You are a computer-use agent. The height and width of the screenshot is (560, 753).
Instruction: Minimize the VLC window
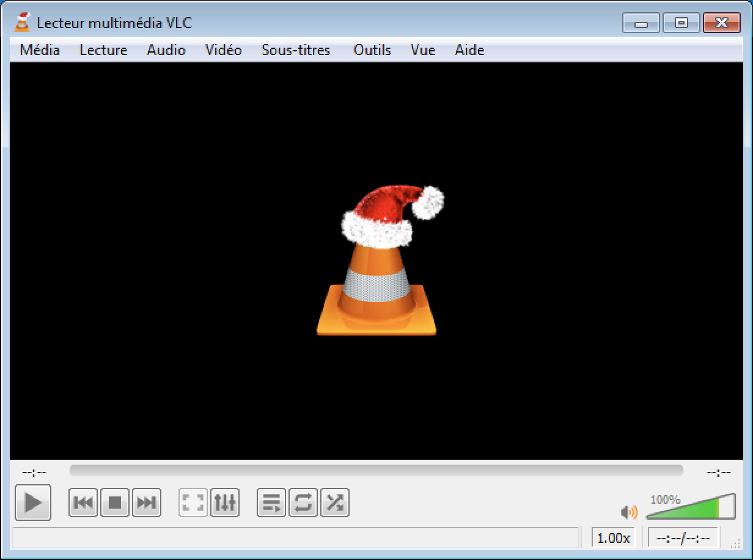click(641, 23)
